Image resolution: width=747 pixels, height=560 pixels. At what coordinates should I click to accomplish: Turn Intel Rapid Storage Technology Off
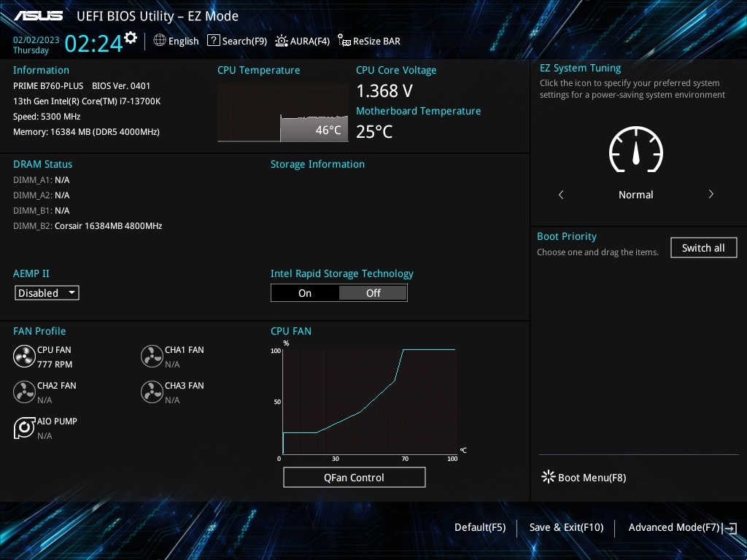pos(373,293)
